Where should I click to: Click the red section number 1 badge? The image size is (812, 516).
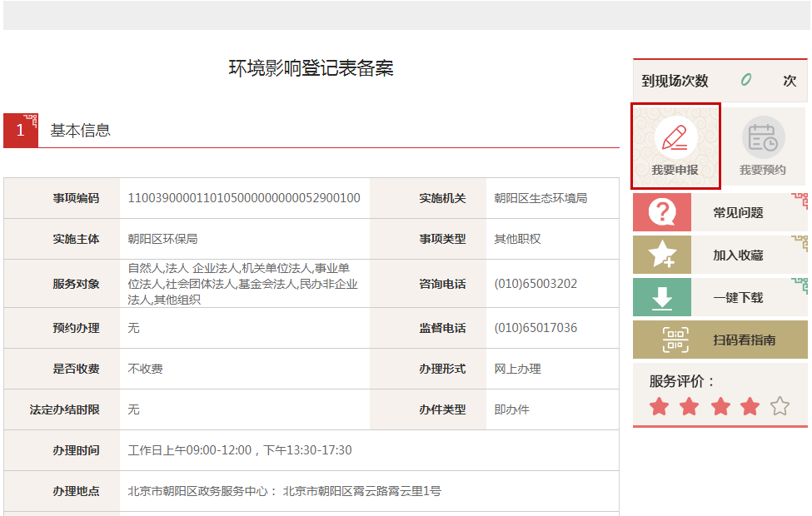(x=21, y=131)
